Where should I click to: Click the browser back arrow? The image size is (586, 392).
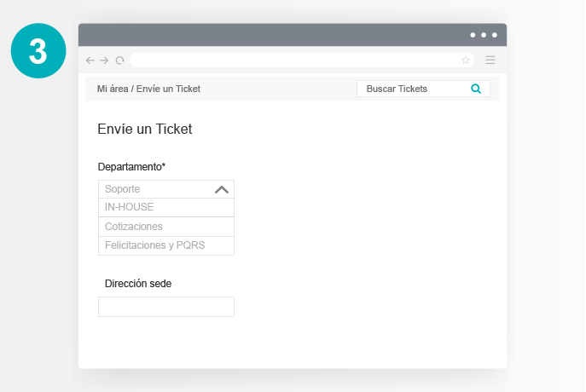90,61
